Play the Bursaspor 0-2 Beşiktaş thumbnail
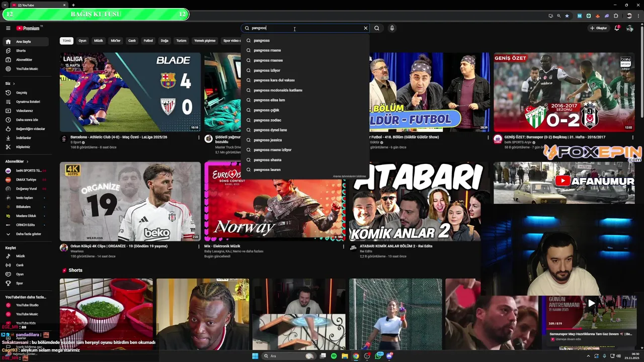The height and width of the screenshot is (362, 644). pos(564,92)
